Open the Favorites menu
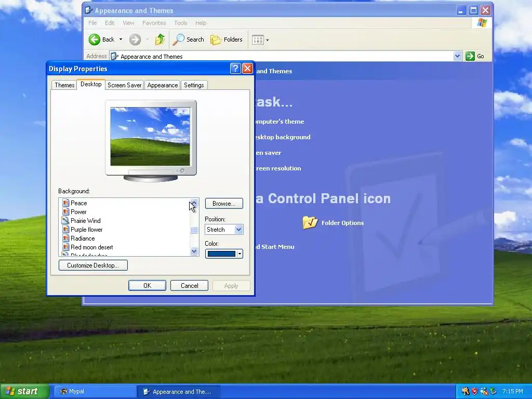This screenshot has width=532, height=399. tap(154, 23)
